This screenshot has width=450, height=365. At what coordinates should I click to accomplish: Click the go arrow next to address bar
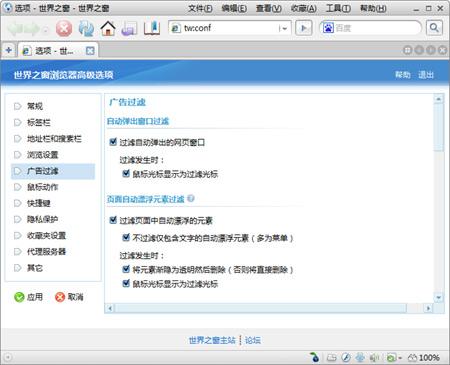click(x=304, y=28)
